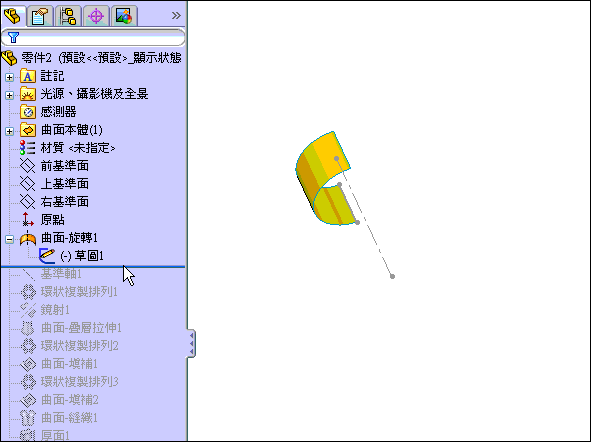The height and width of the screenshot is (442, 591).
Task: Select the 零件2 part root icon
Action: click(9, 58)
